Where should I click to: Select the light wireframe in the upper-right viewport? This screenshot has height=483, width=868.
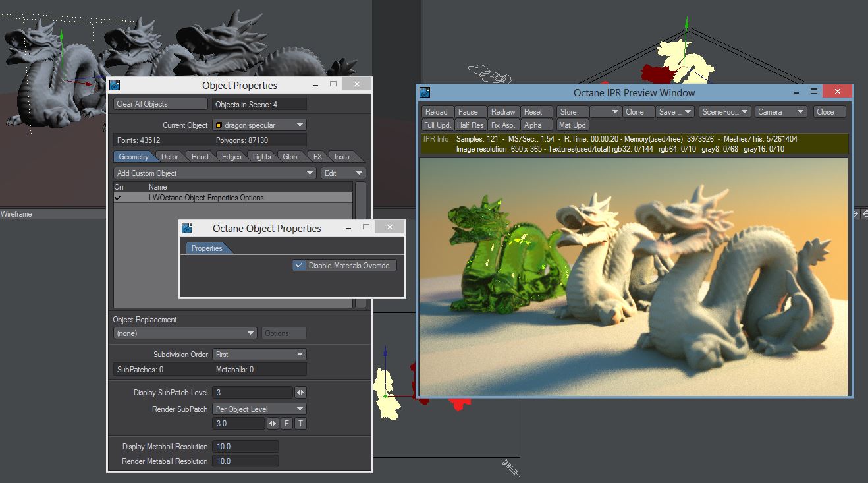pyautogui.click(x=490, y=74)
